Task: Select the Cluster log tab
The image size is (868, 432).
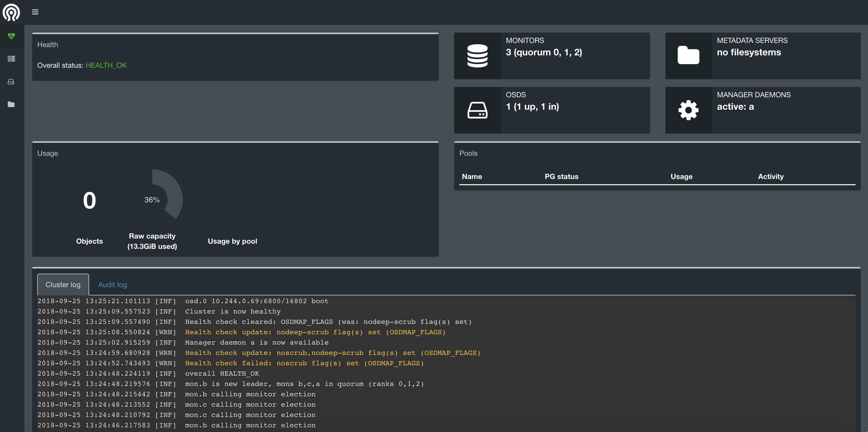Action: click(63, 285)
